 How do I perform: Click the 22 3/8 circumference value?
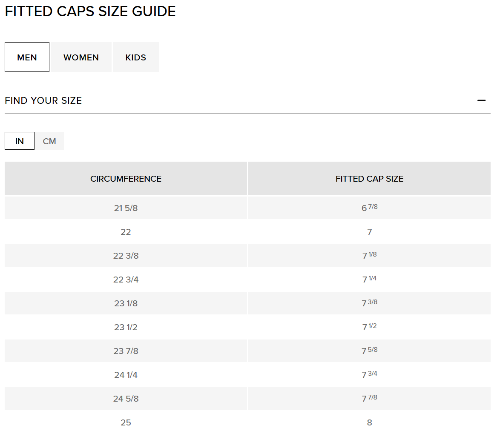pos(126,256)
